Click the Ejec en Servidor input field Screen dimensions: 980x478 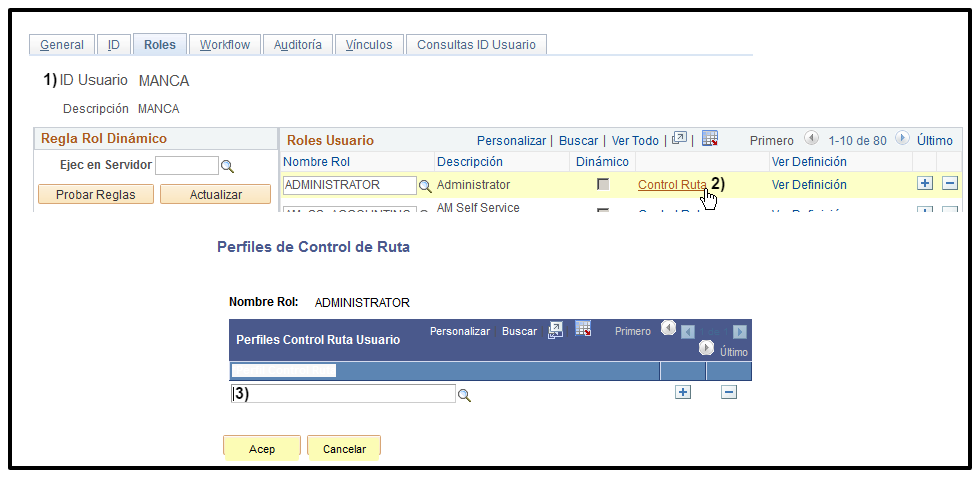click(186, 165)
